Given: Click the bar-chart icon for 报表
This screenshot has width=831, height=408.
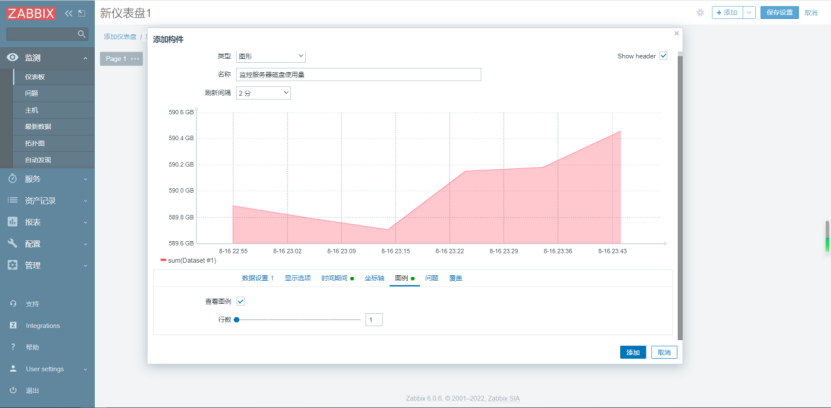Looking at the screenshot, I should [13, 222].
